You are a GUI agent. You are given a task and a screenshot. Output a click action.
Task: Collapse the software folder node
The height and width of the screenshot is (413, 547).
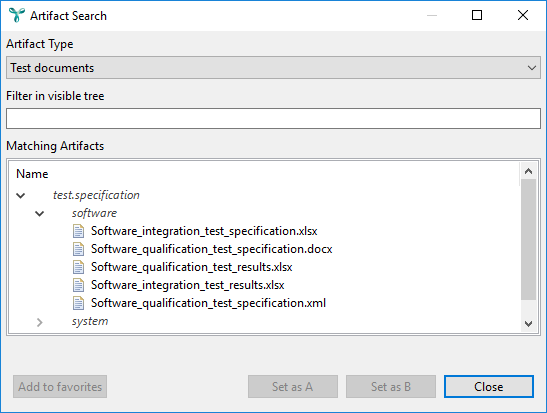(39, 213)
